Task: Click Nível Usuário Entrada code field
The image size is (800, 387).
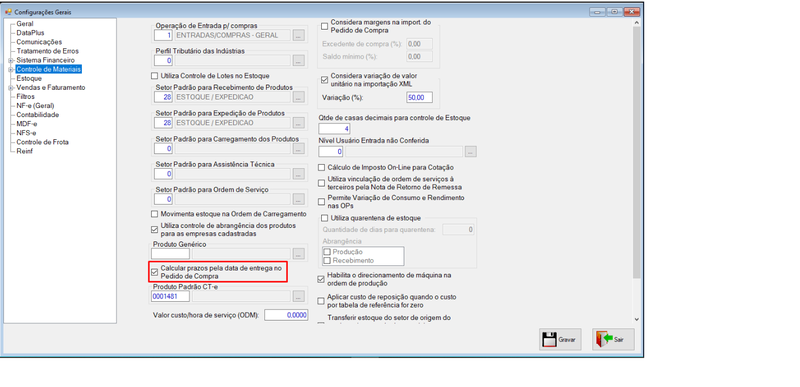Action: (x=331, y=151)
